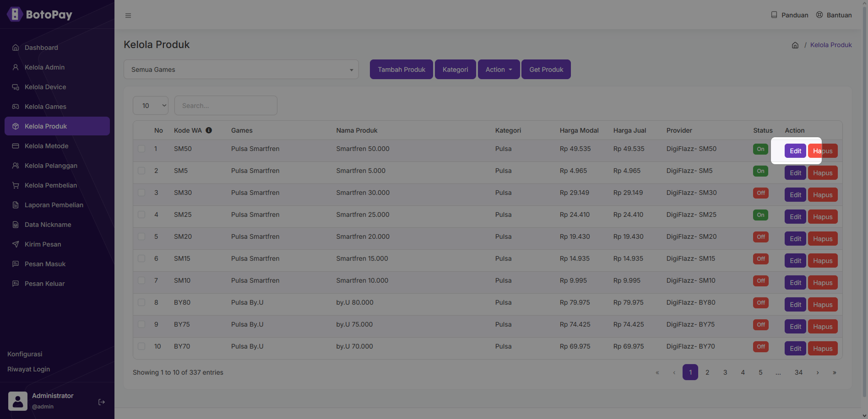Image resolution: width=868 pixels, height=419 pixels.
Task: Click the Kelola Produk box icon
Action: click(16, 126)
